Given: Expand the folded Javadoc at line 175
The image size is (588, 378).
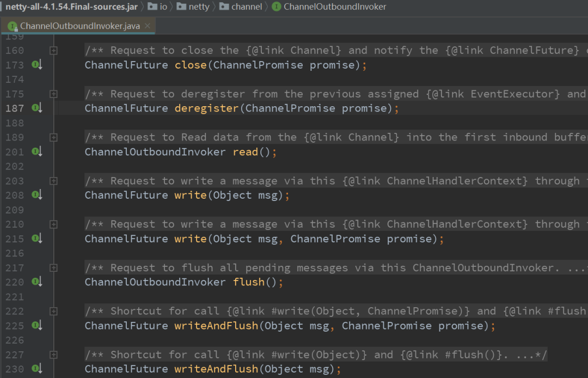Looking at the screenshot, I should [x=53, y=94].
